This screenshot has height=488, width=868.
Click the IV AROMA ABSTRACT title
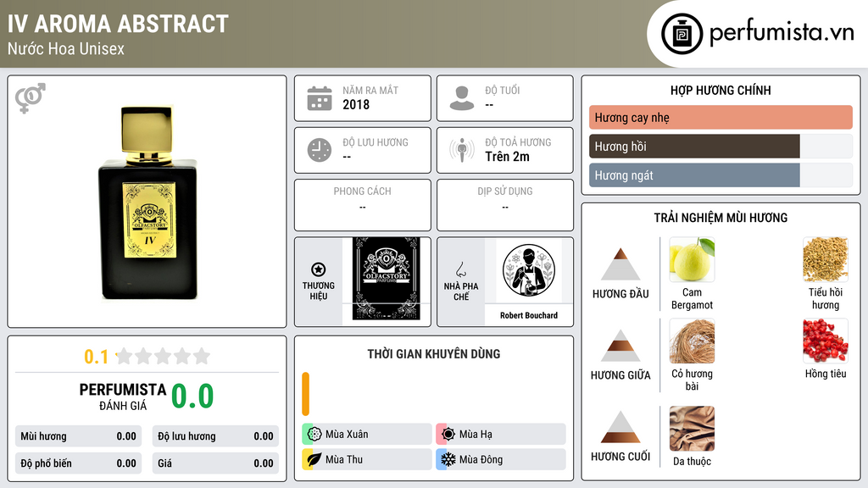click(118, 24)
